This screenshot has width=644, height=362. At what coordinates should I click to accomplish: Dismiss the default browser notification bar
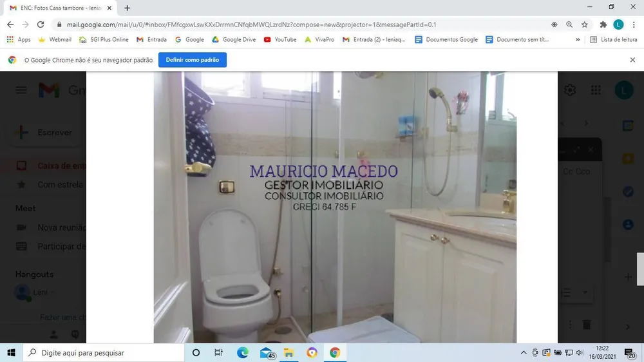tap(632, 60)
